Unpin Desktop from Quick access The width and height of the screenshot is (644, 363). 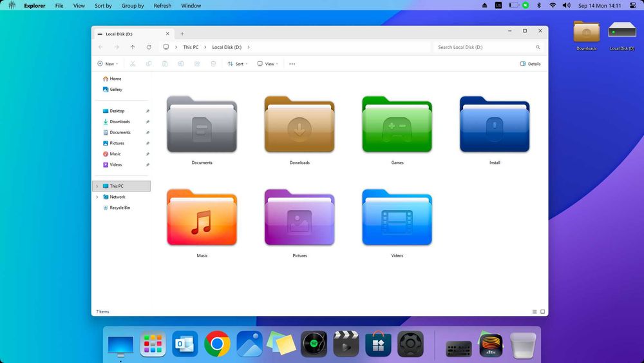tap(147, 111)
